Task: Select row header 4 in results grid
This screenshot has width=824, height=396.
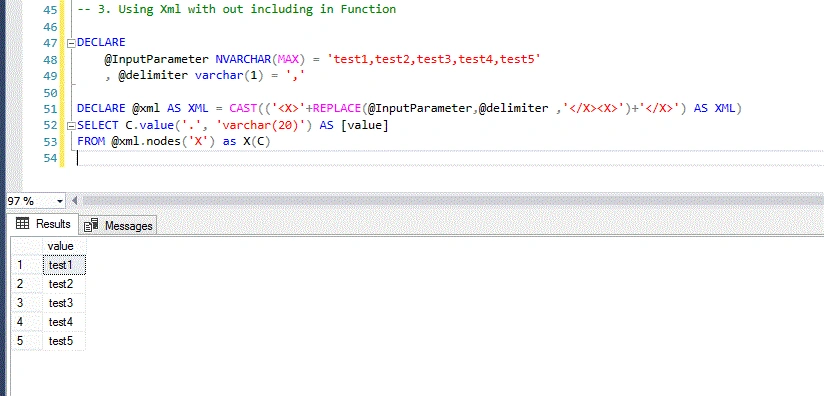Action: (27, 322)
